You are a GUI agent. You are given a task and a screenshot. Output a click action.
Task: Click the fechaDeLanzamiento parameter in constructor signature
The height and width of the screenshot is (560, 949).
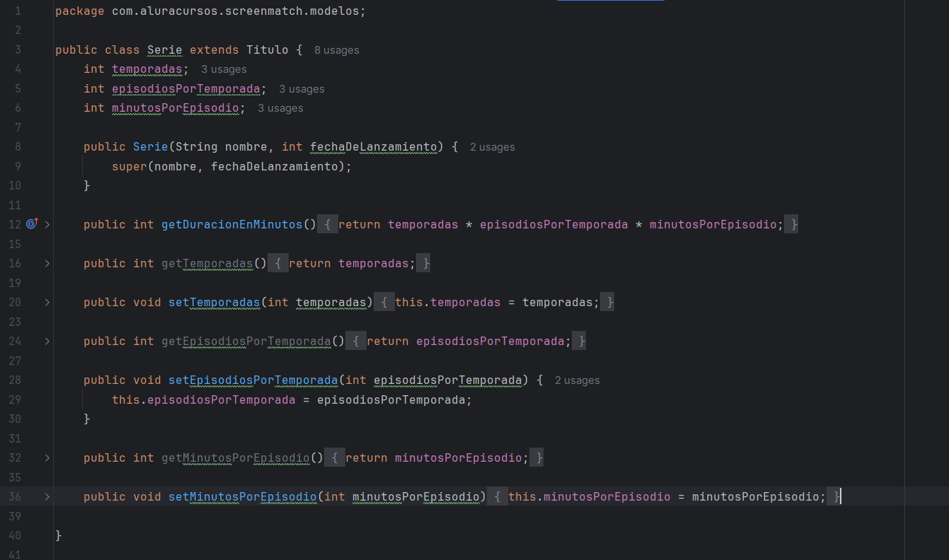[x=374, y=146]
